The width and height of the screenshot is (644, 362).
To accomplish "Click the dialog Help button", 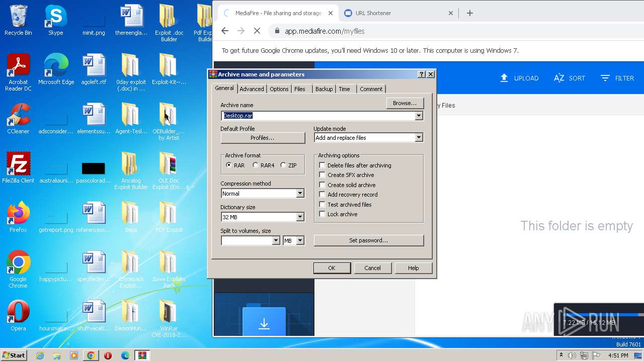I will click(x=413, y=268).
